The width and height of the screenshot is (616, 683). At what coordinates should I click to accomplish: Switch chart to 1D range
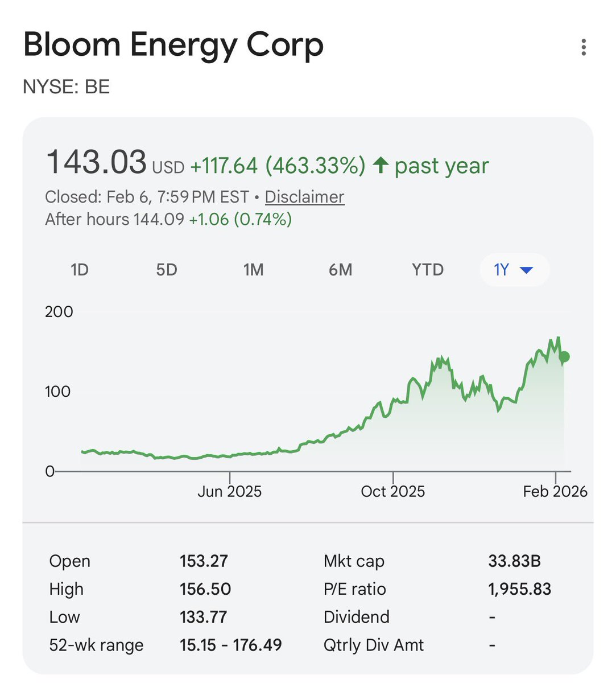click(80, 270)
